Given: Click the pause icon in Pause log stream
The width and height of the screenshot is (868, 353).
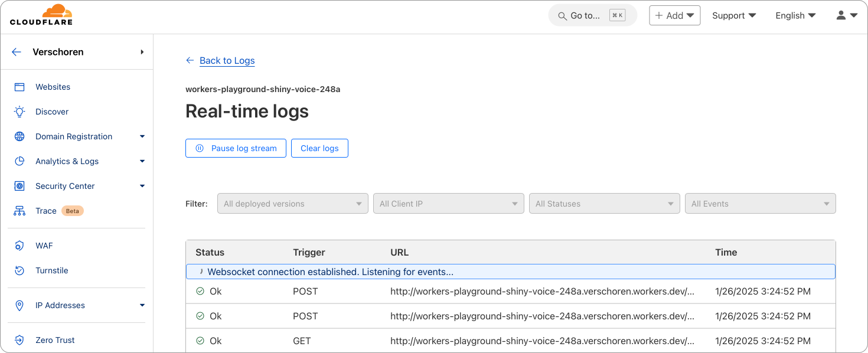Looking at the screenshot, I should 200,148.
